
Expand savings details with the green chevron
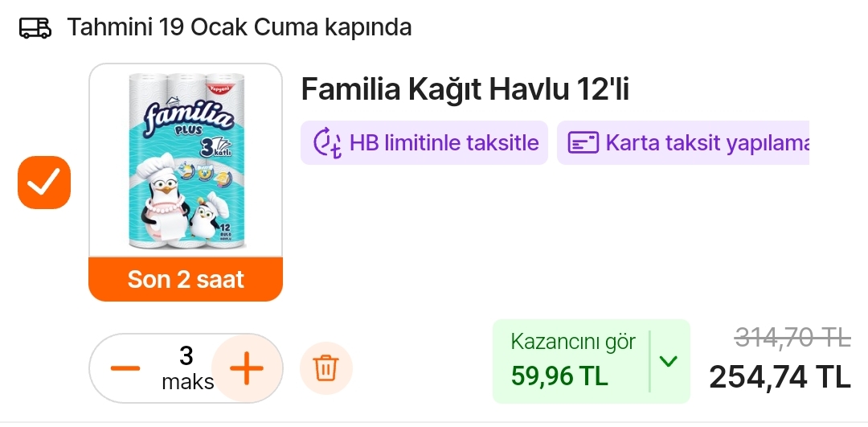pyautogui.click(x=669, y=362)
